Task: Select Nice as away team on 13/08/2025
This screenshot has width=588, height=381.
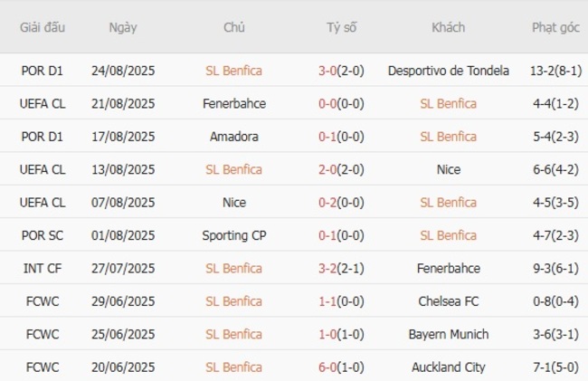Action: click(448, 169)
